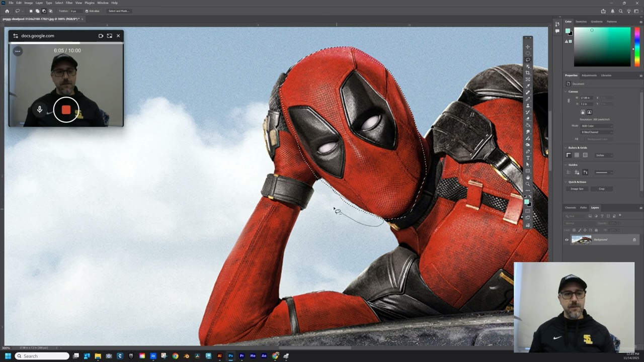
Task: Select the Hand tool
Action: coord(528,177)
